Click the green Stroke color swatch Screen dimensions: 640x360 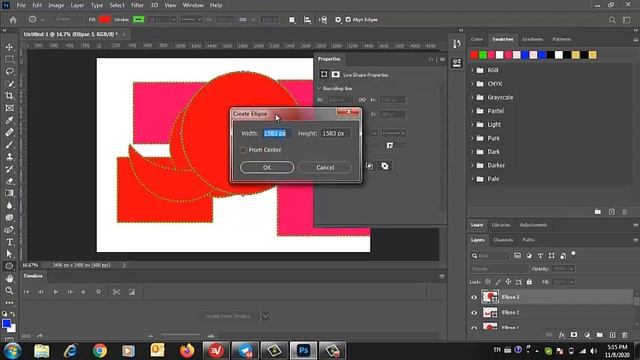[138, 20]
